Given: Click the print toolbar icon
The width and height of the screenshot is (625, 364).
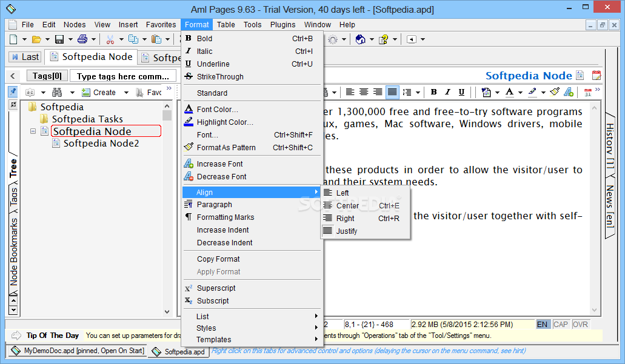Looking at the screenshot, I should pyautogui.click(x=82, y=39).
